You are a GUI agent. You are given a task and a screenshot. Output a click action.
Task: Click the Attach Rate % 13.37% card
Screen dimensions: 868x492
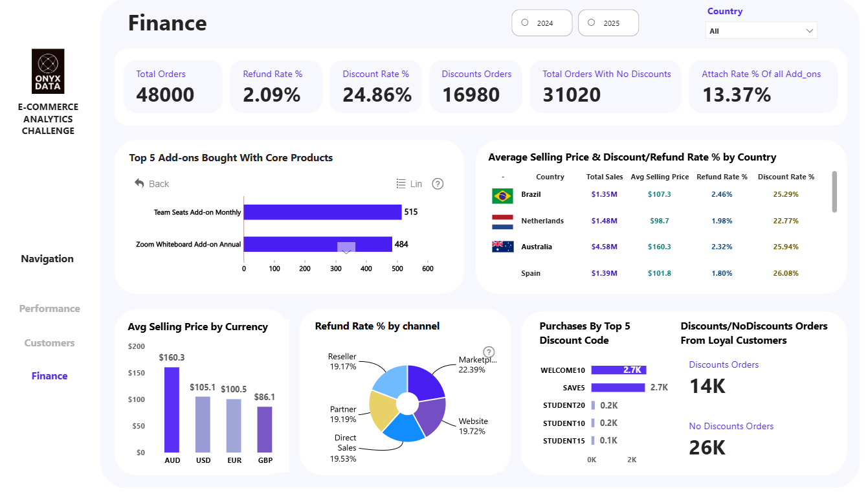click(763, 87)
